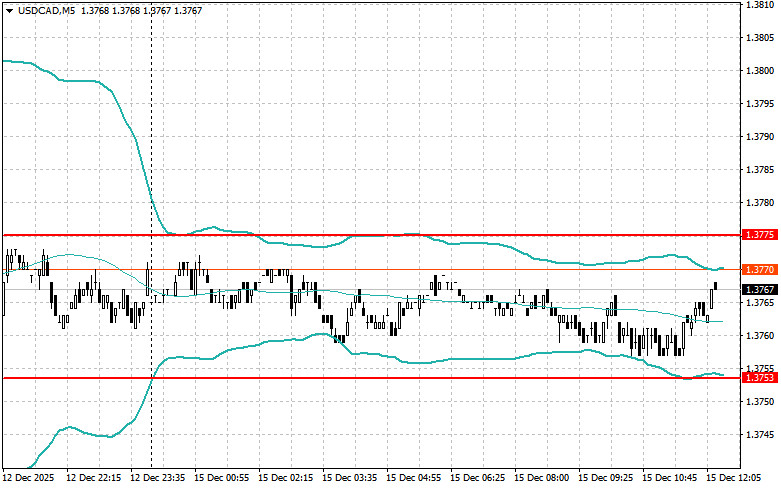Select the 1.3795 price axis value

click(760, 104)
